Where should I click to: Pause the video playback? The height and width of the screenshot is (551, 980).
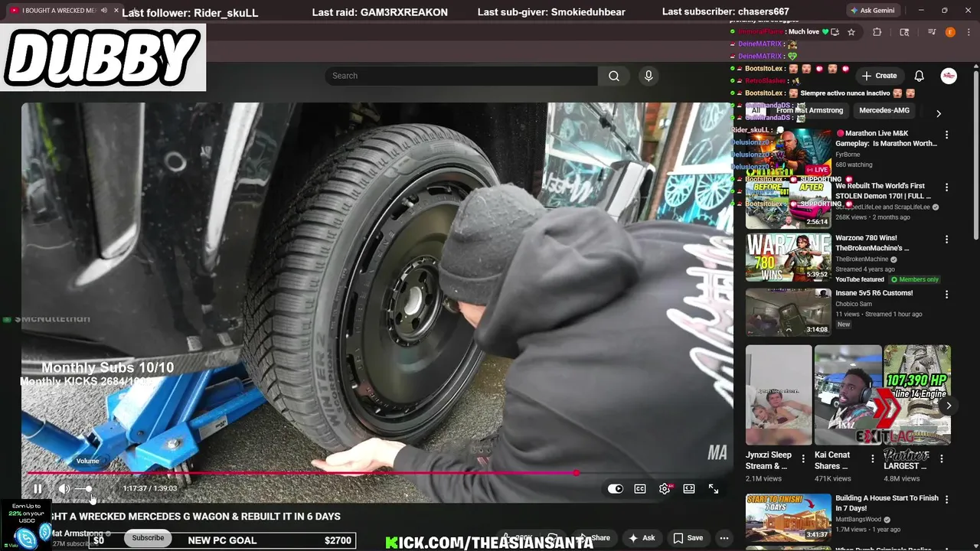pyautogui.click(x=38, y=489)
